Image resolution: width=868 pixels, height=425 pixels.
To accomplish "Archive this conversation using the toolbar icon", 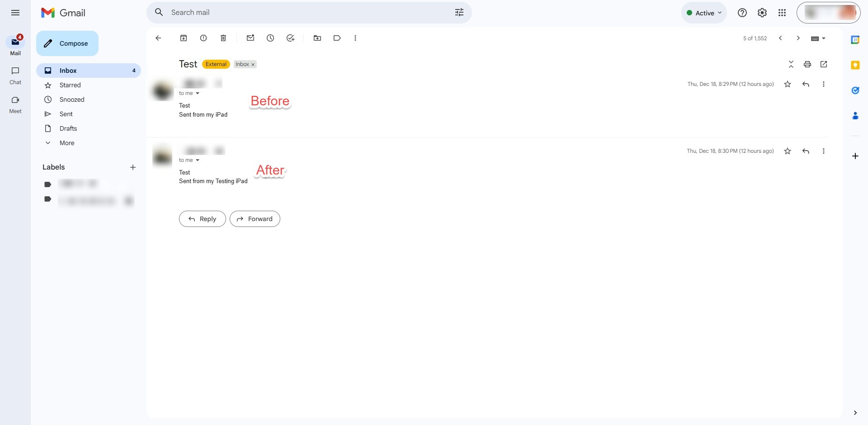I will pos(184,38).
